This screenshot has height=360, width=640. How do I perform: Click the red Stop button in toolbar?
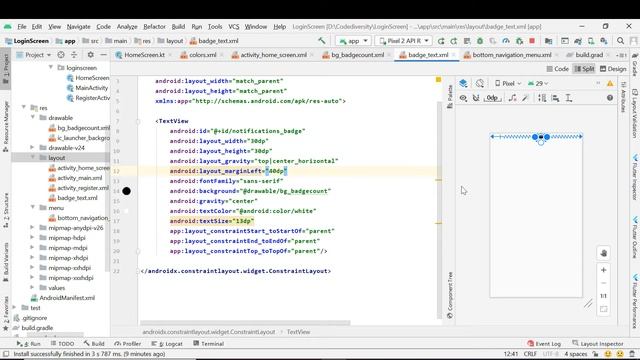point(532,41)
